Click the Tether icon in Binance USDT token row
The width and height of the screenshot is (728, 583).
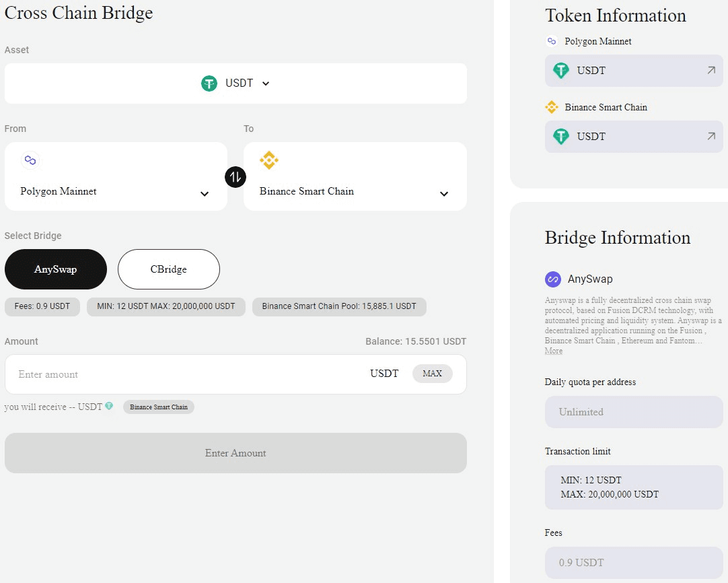[x=561, y=137]
